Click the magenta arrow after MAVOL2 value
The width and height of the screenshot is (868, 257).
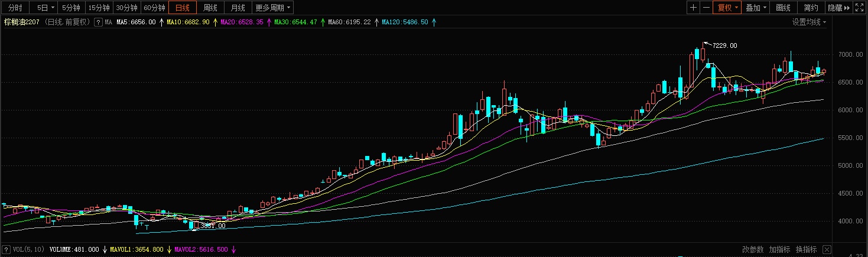point(234,249)
